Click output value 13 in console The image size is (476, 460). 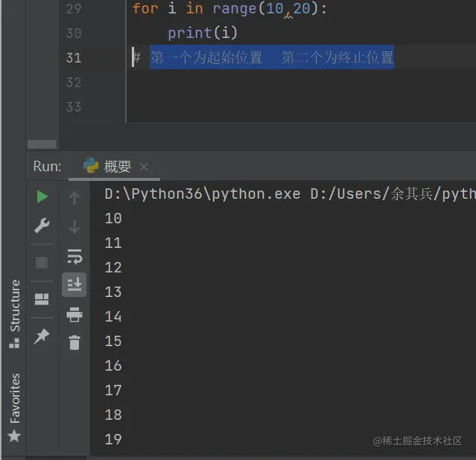(113, 292)
